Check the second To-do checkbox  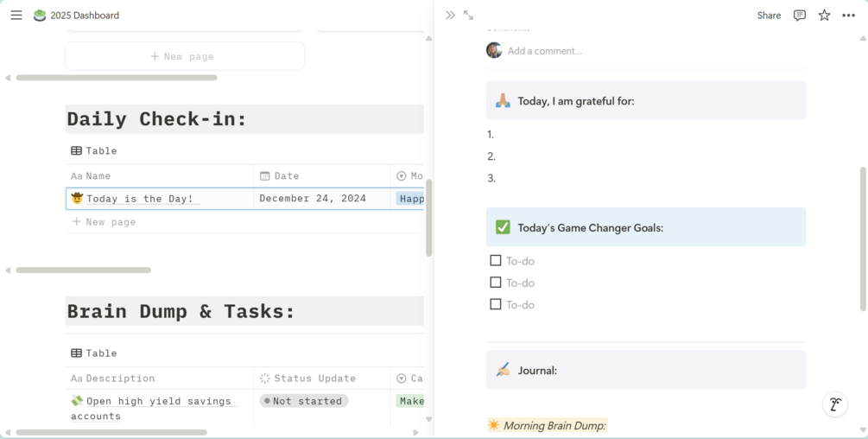tap(496, 283)
